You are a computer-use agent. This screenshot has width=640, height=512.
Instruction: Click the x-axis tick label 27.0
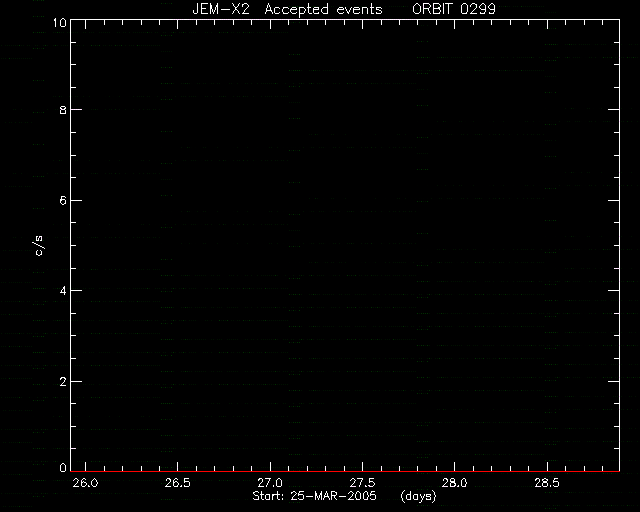tap(270, 483)
